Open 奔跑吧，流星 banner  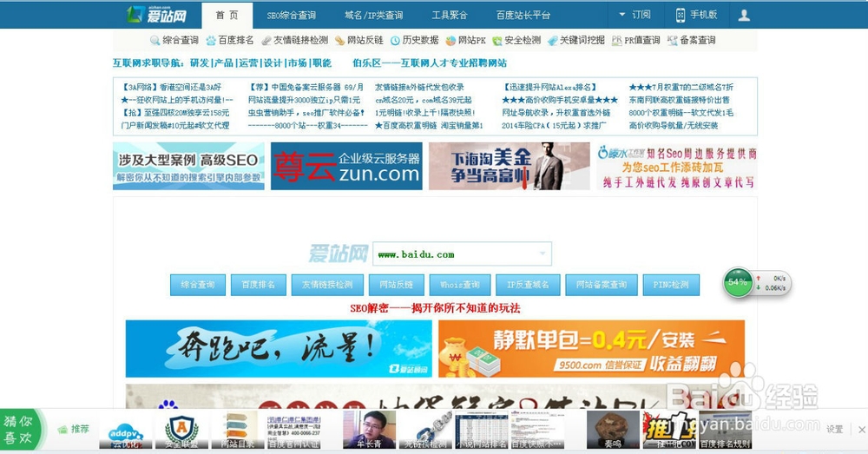[x=279, y=349]
